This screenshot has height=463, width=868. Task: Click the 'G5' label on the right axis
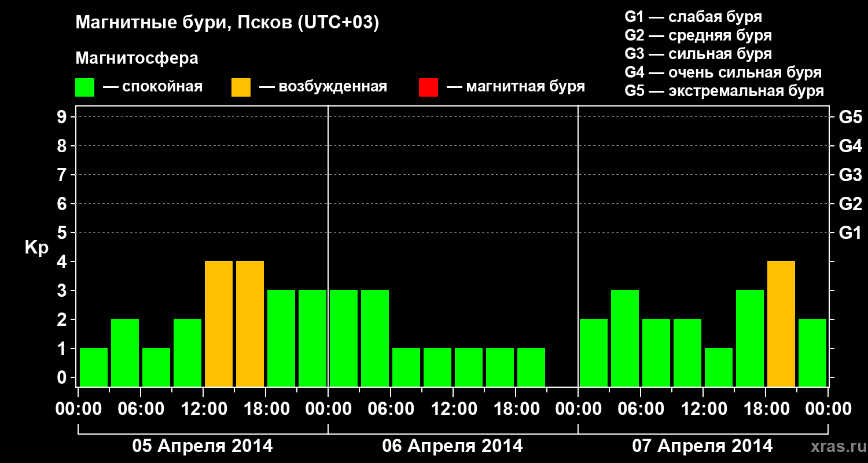coord(850,117)
